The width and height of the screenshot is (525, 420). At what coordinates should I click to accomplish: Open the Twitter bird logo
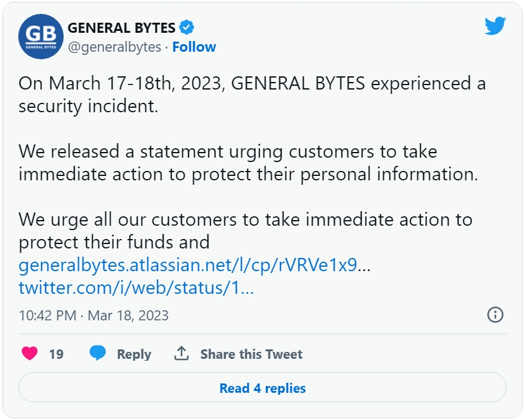click(495, 26)
